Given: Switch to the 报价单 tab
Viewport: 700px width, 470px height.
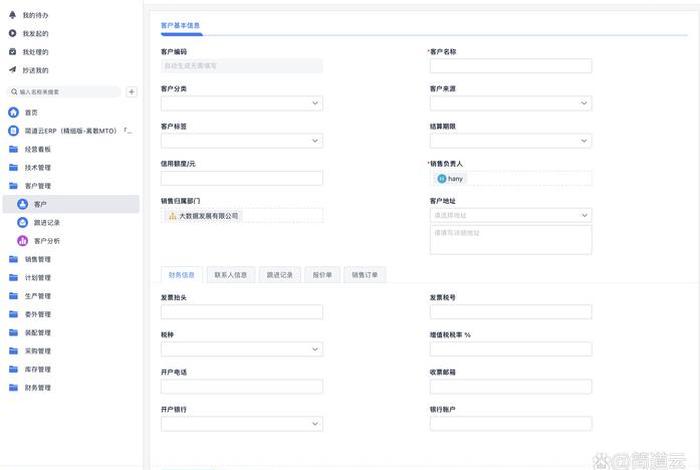Looking at the screenshot, I should click(x=322, y=275).
